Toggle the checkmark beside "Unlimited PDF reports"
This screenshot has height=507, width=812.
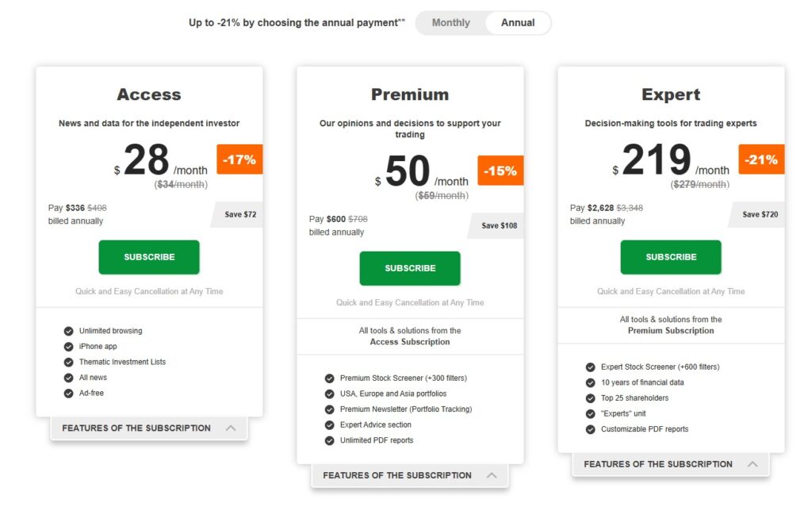tap(329, 440)
